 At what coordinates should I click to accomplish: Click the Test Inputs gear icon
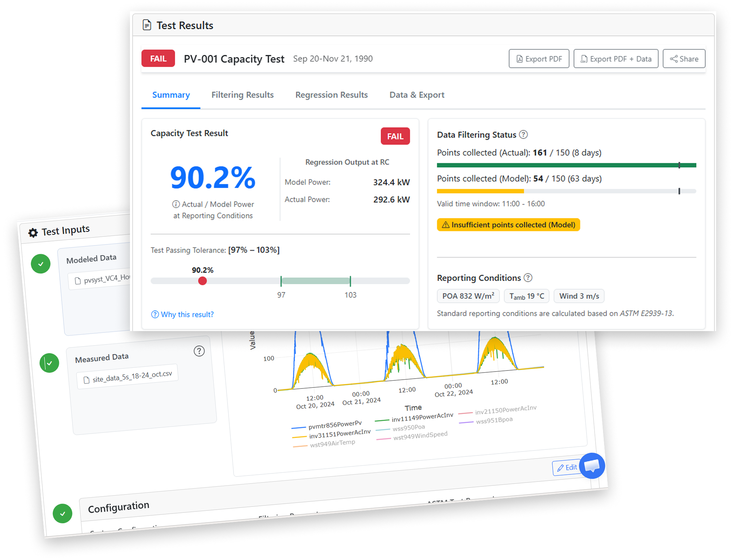(x=33, y=232)
